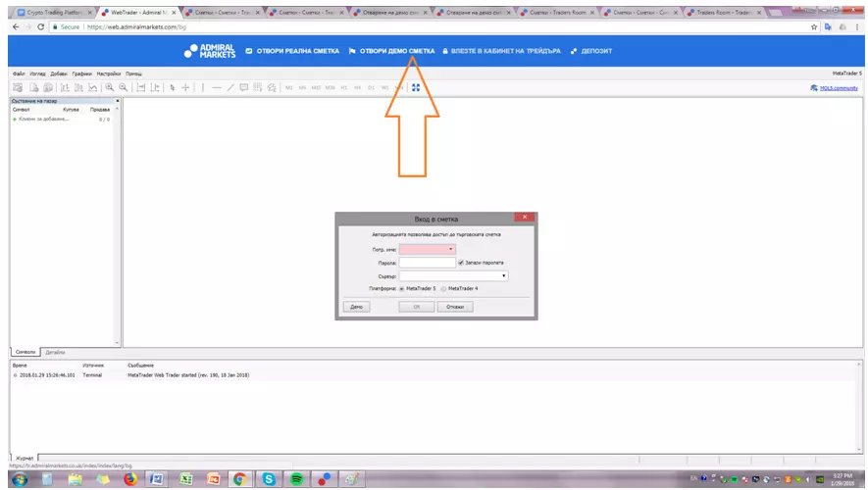
Task: Click the zoom out magnifier icon
Action: coord(124,87)
